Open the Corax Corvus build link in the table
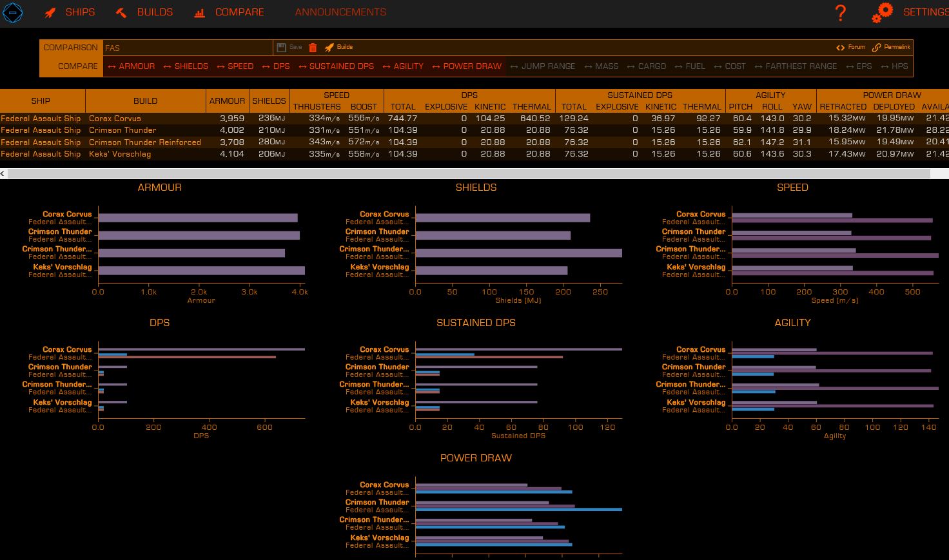 (x=115, y=119)
